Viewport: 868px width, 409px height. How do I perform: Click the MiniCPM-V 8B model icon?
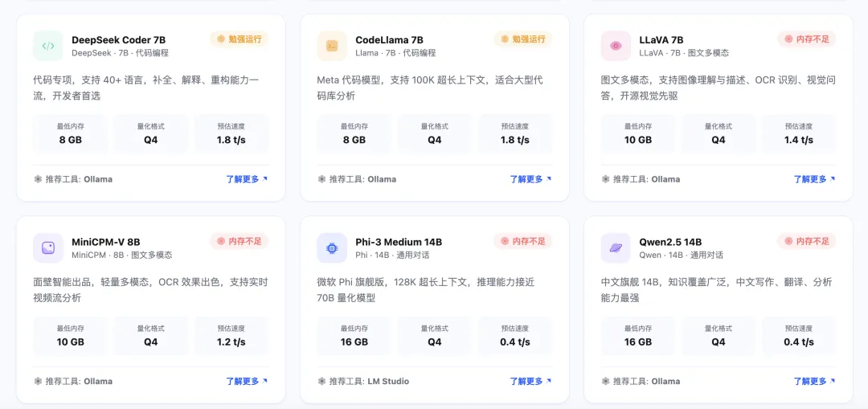[x=48, y=247]
